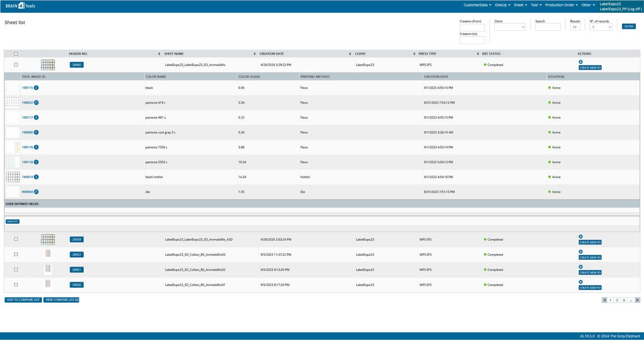Go to next page arrow in pagination
The image size is (644, 340).
coord(638,300)
